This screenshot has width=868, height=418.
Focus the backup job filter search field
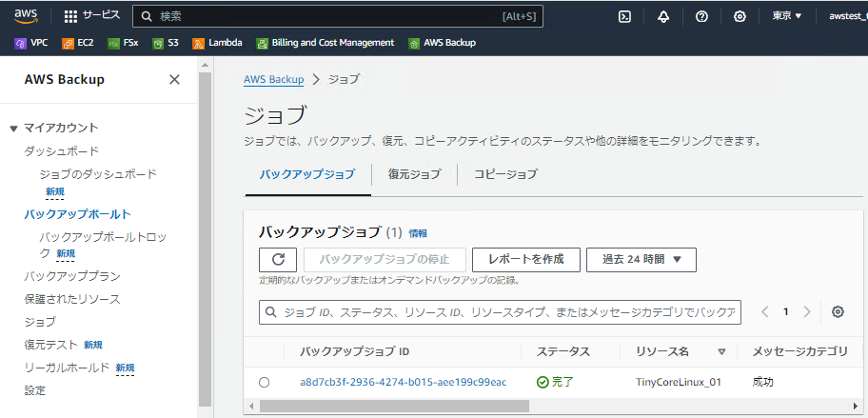(x=500, y=313)
